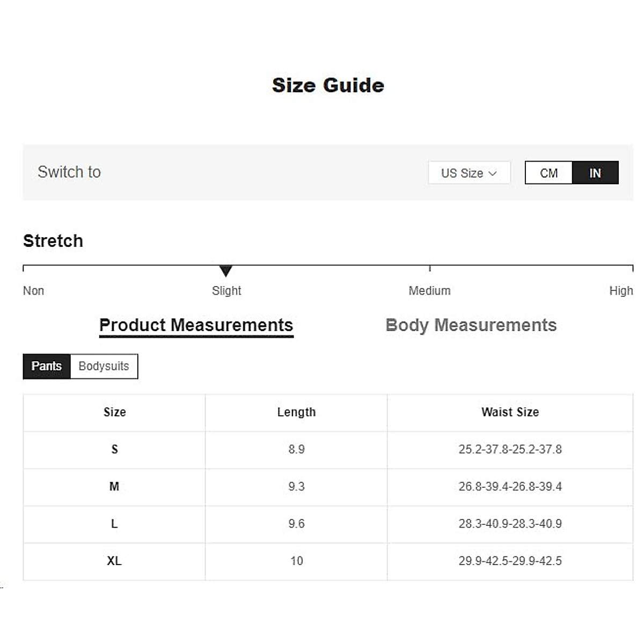Image resolution: width=644 pixels, height=644 pixels.
Task: Switch units to IN
Action: [595, 173]
